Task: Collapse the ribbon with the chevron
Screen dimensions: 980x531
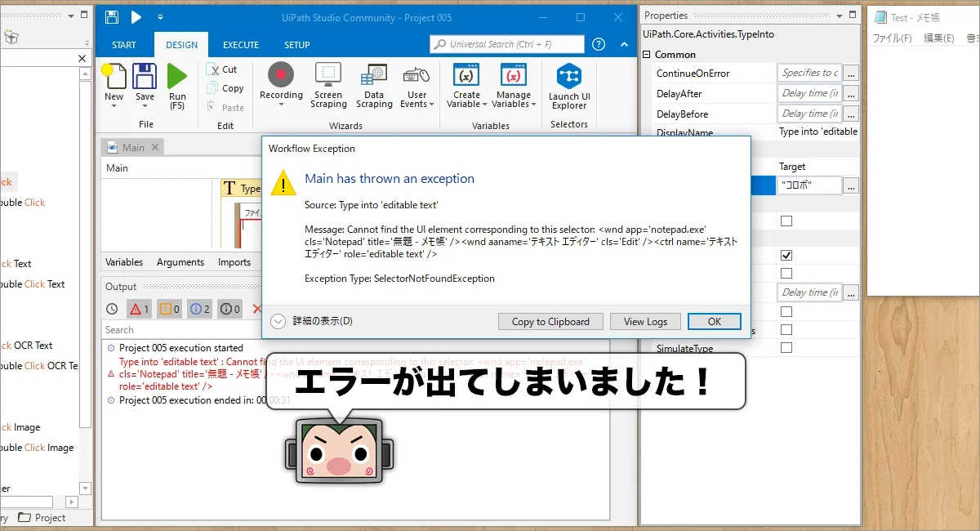Action: point(623,44)
